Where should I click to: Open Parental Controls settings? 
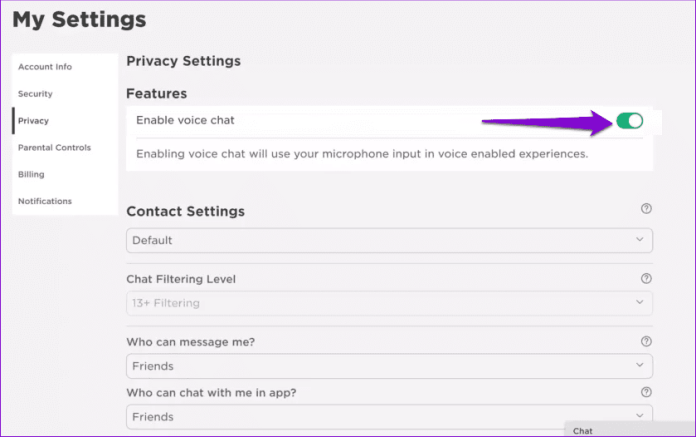(x=54, y=148)
